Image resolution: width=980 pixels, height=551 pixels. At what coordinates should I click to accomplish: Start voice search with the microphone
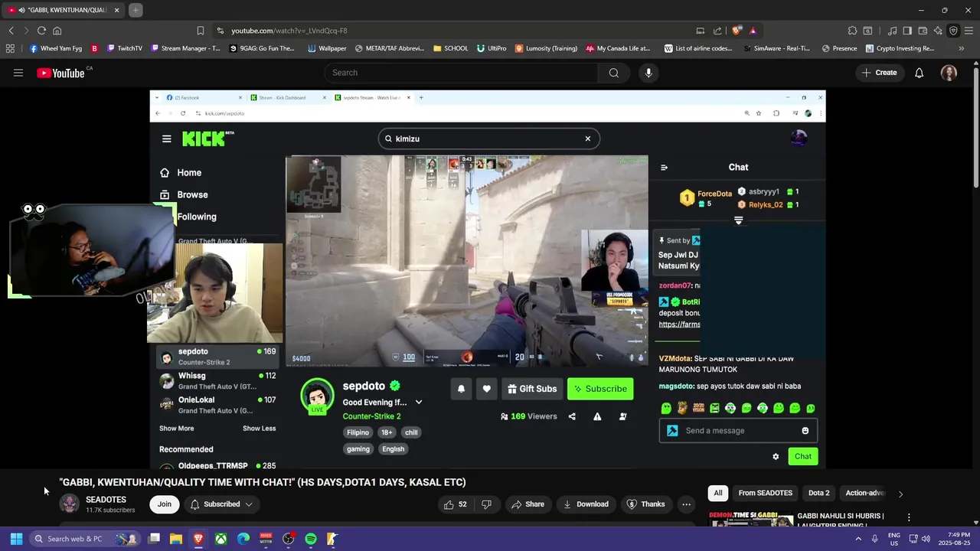click(648, 73)
